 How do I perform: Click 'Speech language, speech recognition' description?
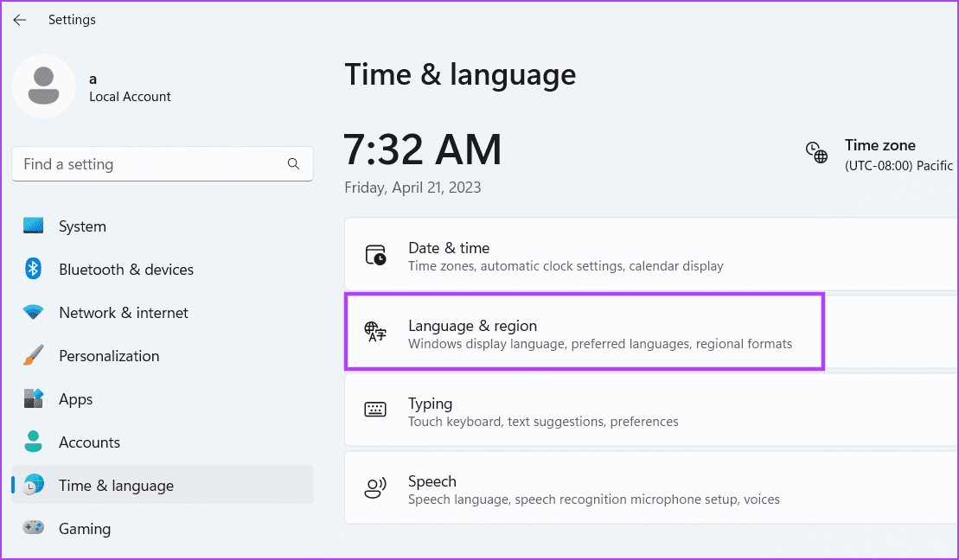(x=594, y=500)
